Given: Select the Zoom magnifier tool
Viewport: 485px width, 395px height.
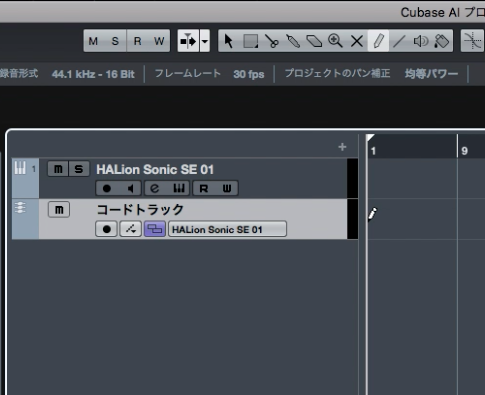Looking at the screenshot, I should pos(335,41).
